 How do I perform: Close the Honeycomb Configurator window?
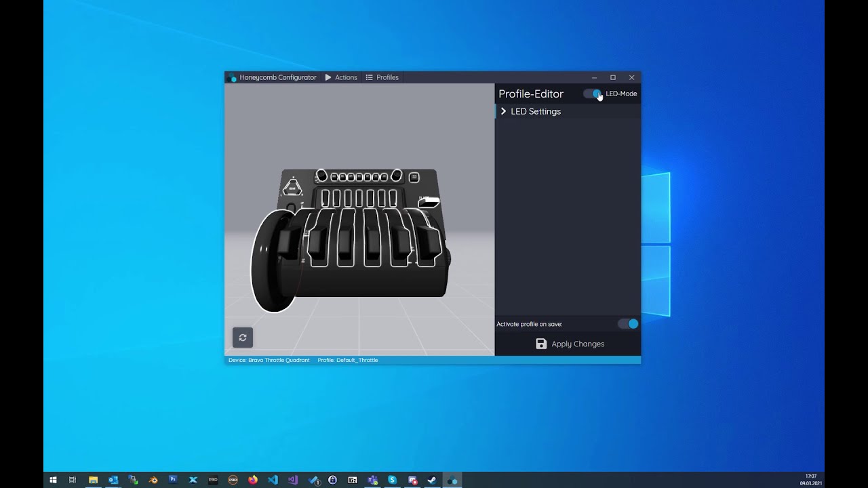(x=631, y=77)
